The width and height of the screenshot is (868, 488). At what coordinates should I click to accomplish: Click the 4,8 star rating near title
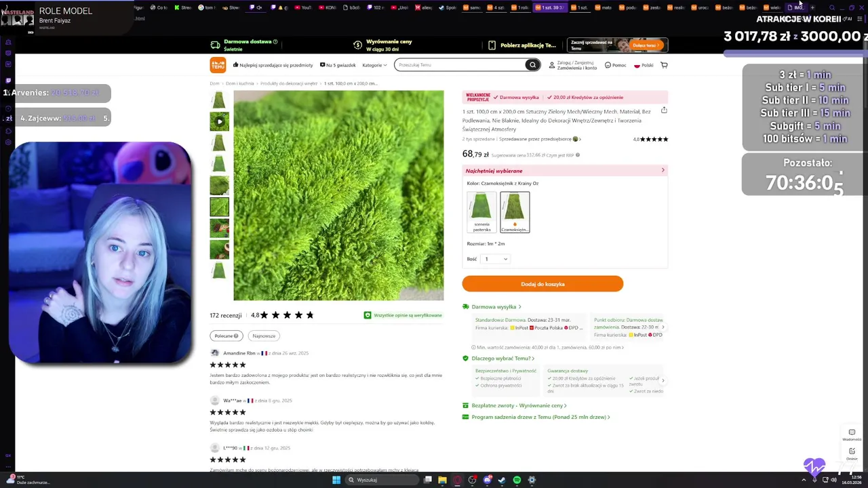[650, 139]
